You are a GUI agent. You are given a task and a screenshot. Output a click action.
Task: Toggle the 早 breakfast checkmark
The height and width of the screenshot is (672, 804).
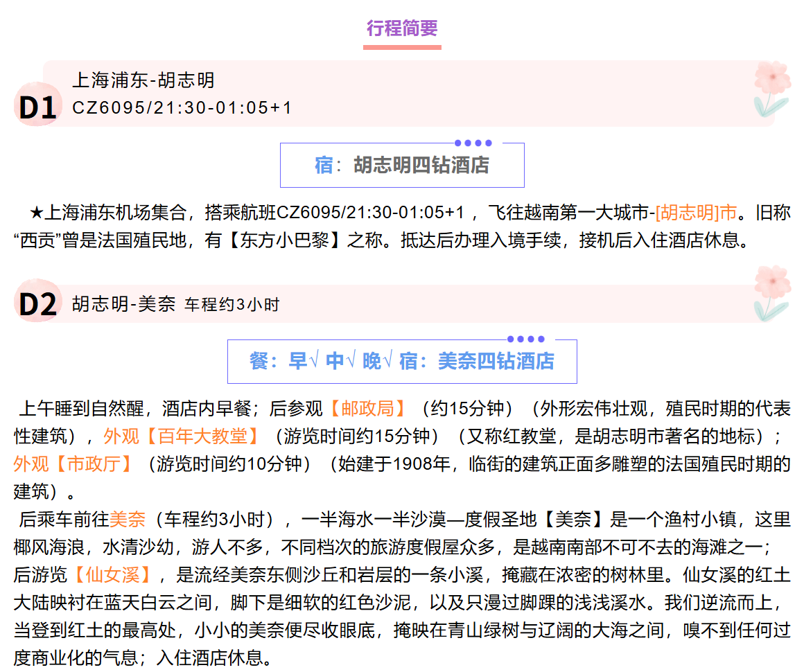click(314, 362)
